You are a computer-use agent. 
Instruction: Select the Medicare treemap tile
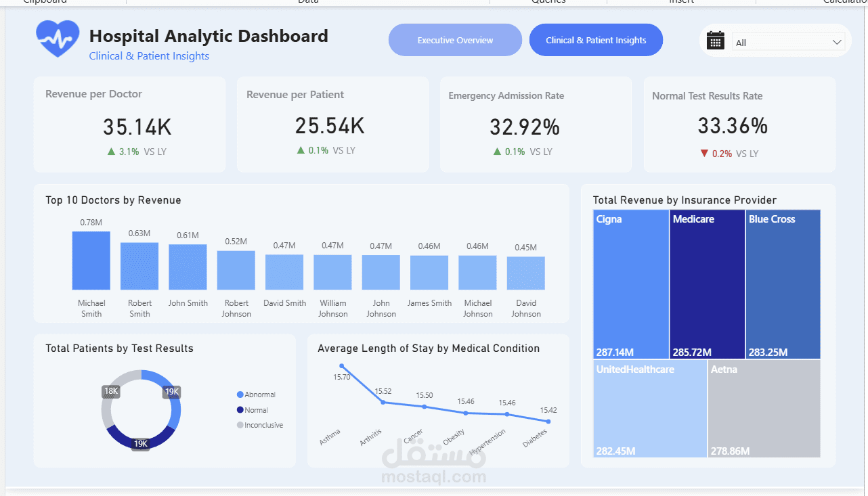pos(707,284)
